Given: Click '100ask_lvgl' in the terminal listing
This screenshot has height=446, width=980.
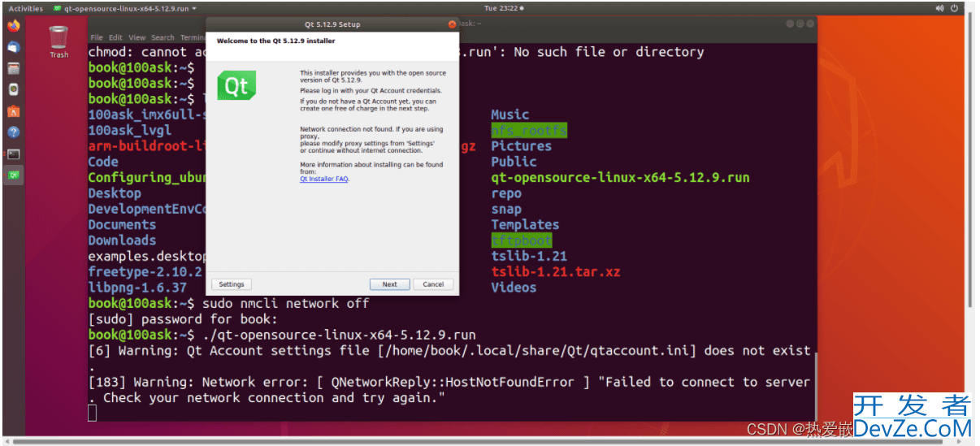Looking at the screenshot, I should point(130,130).
